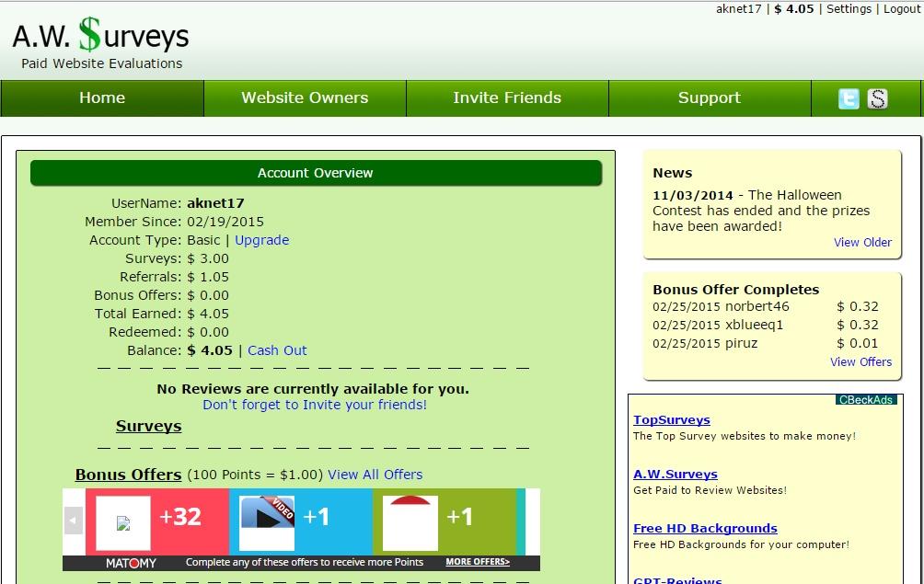Click No Reviews are currently available message
The image size is (924, 584).
point(313,389)
